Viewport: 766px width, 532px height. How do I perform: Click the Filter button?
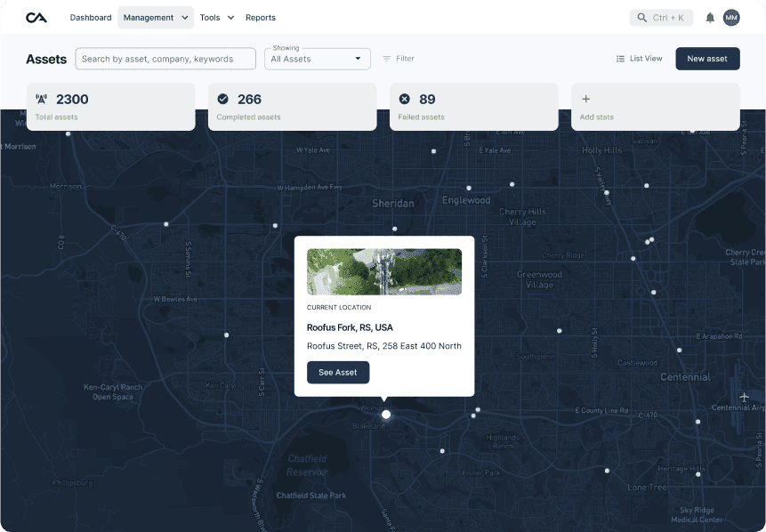click(x=399, y=59)
